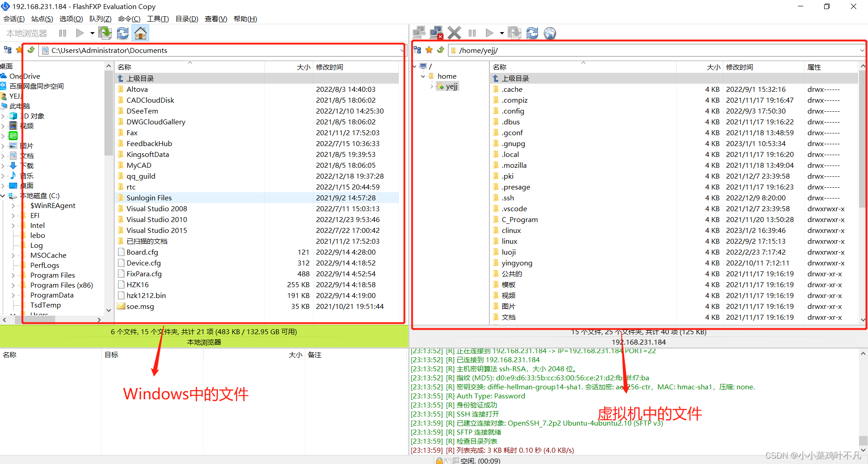
Task: Expand the yejj node in remote tree
Action: coord(432,86)
